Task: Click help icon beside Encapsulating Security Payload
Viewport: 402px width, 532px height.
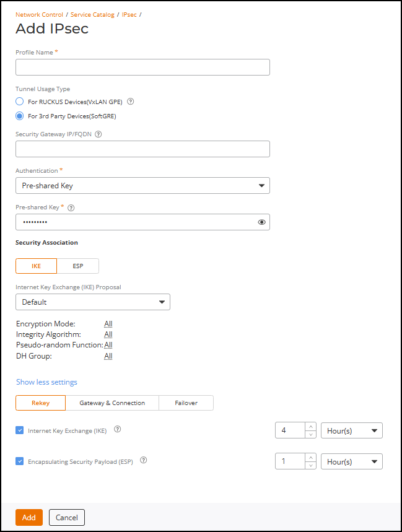Action: [144, 460]
